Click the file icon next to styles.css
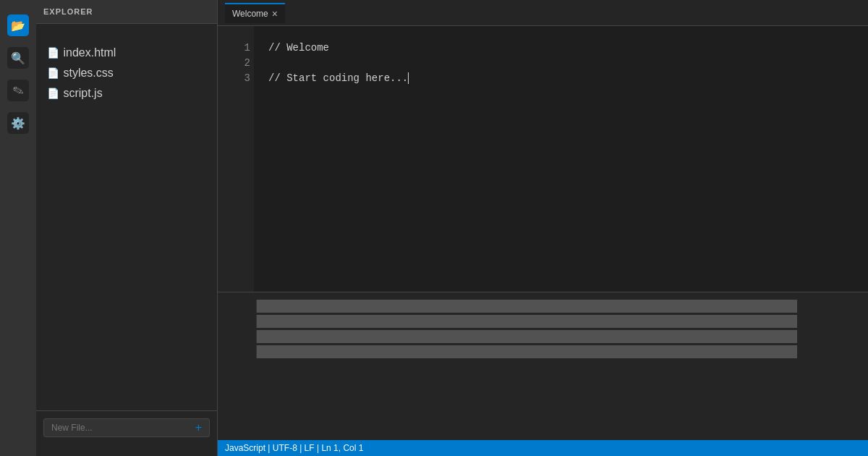The image size is (868, 456). tap(54, 73)
